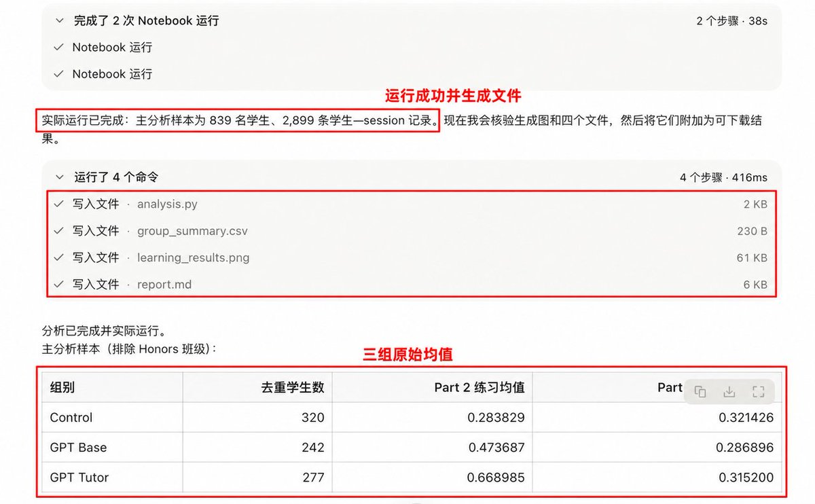This screenshot has height=504, width=815.
Task: Select the 0.286896 value in GPT Base row
Action: click(x=745, y=448)
